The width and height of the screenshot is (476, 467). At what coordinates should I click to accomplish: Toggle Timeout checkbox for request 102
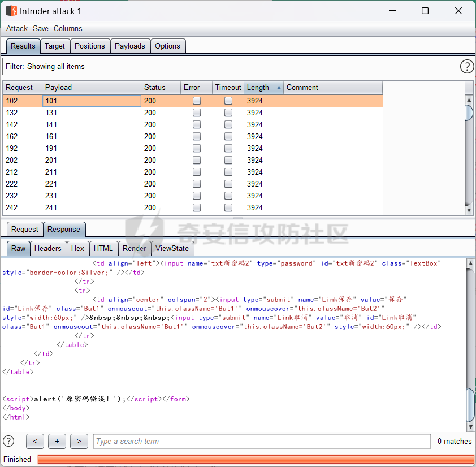coord(228,101)
